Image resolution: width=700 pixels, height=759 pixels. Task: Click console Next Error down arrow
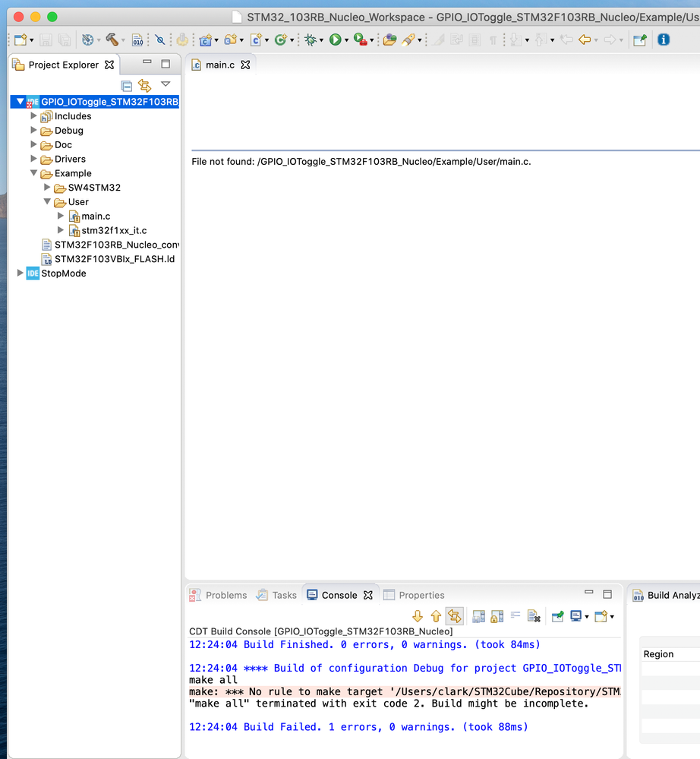pyautogui.click(x=418, y=616)
